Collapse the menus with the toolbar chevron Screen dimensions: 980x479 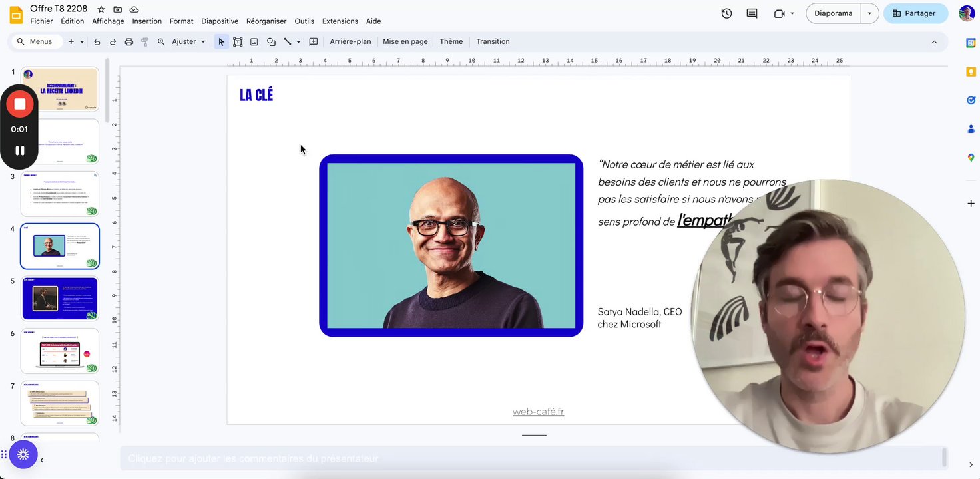click(934, 42)
